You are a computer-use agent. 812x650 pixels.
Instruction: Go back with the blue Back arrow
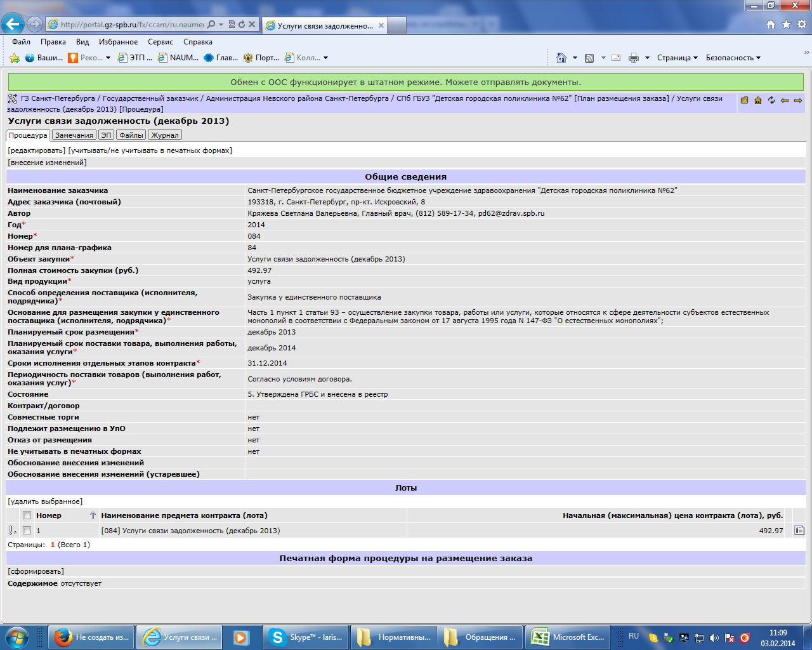13,25
